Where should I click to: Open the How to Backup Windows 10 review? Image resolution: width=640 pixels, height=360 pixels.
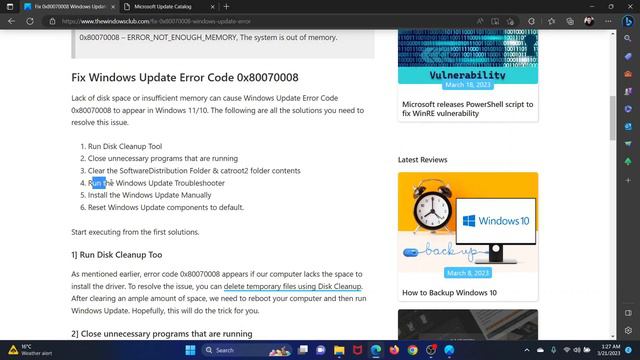tap(449, 293)
